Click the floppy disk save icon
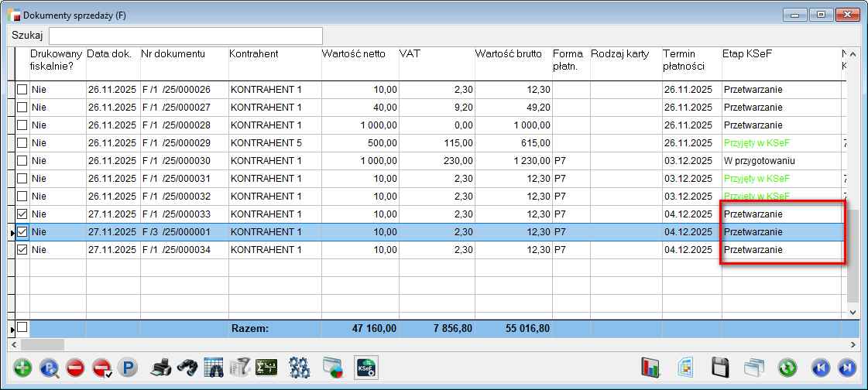 [x=721, y=368]
